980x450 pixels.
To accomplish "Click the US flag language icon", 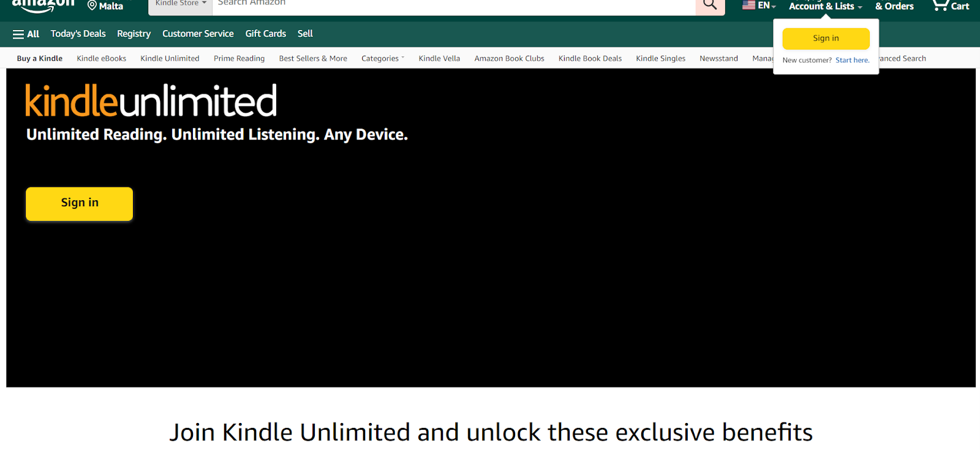I will [x=748, y=6].
